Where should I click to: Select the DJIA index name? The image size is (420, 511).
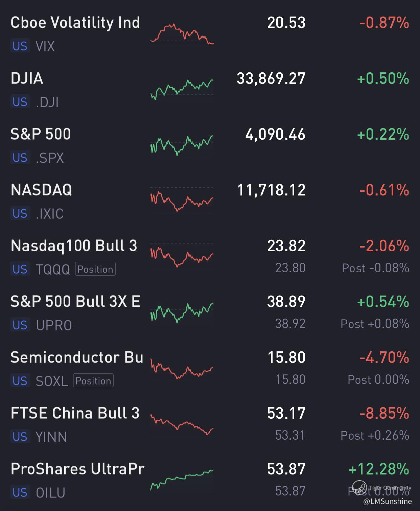tap(27, 78)
